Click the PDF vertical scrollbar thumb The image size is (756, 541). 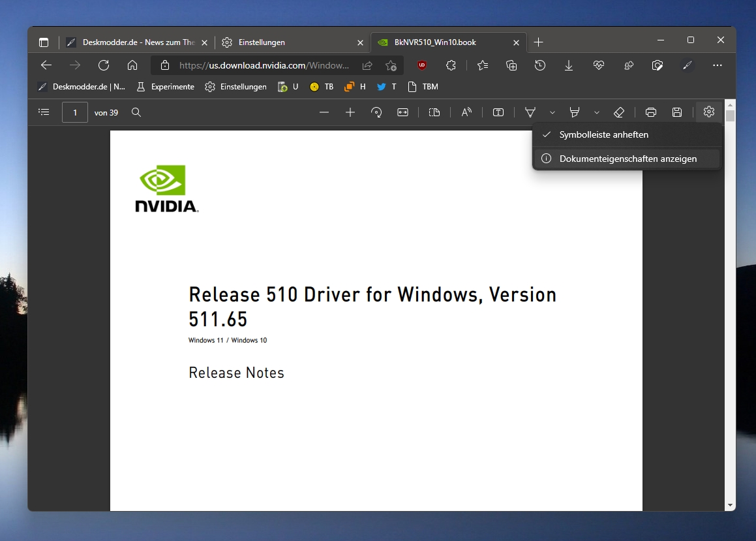coord(731,116)
